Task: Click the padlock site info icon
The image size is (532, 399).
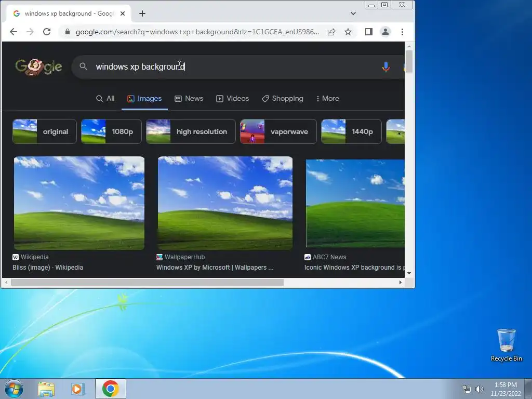Action: pyautogui.click(x=68, y=32)
